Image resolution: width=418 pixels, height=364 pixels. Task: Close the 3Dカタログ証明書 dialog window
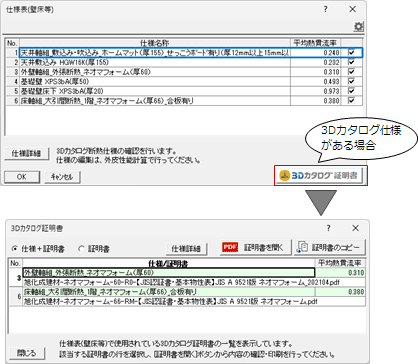355,228
